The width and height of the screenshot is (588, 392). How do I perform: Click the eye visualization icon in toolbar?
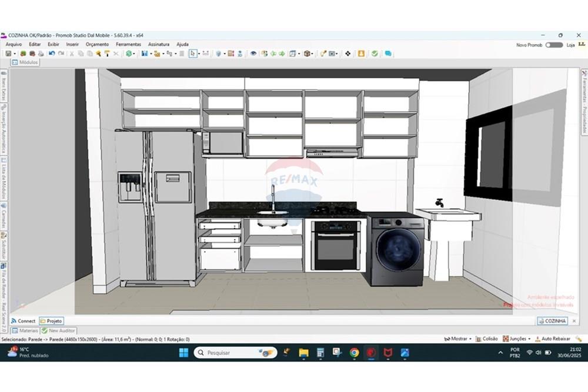[253, 53]
